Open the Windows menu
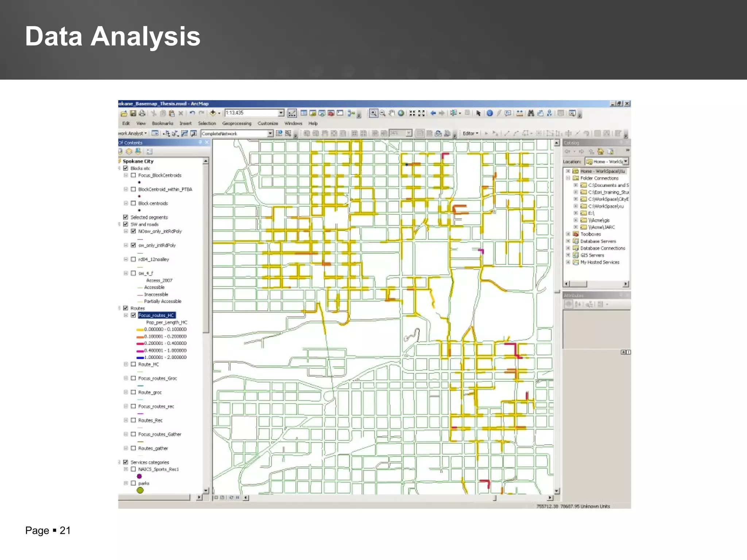 (x=293, y=124)
